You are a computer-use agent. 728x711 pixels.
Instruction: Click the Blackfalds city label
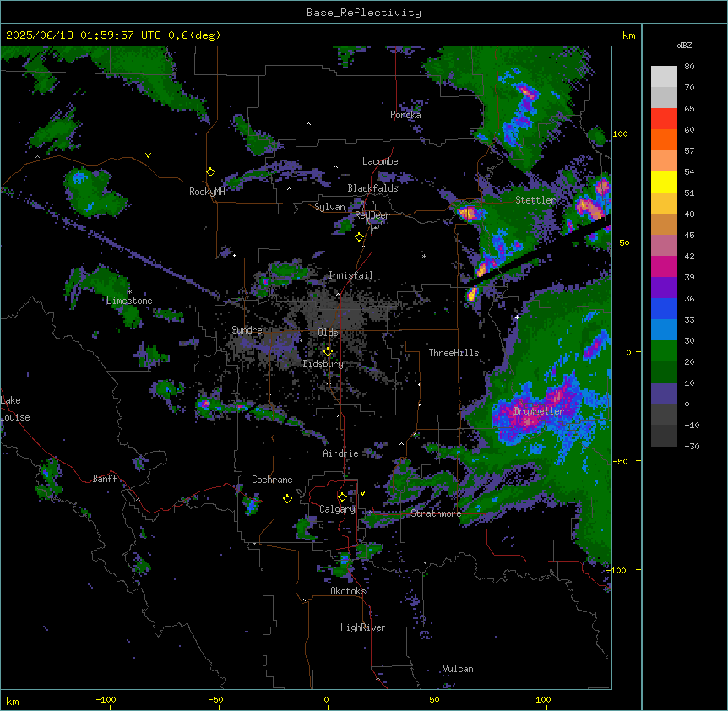coord(372,188)
